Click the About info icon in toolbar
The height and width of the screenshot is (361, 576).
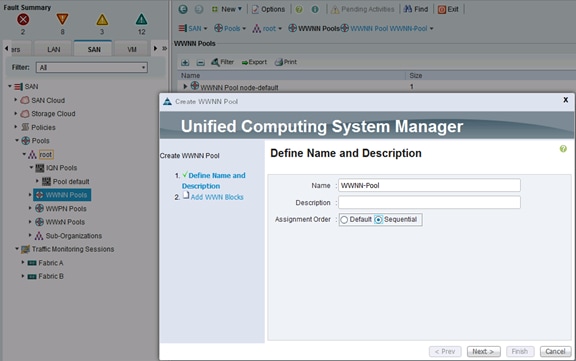(315, 10)
